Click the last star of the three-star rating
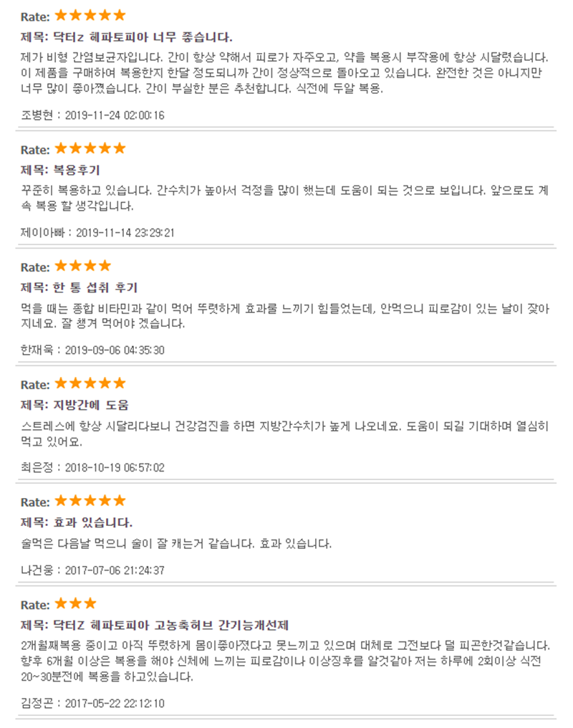Image resolution: width=573 pixels, height=728 pixels. pyautogui.click(x=90, y=603)
